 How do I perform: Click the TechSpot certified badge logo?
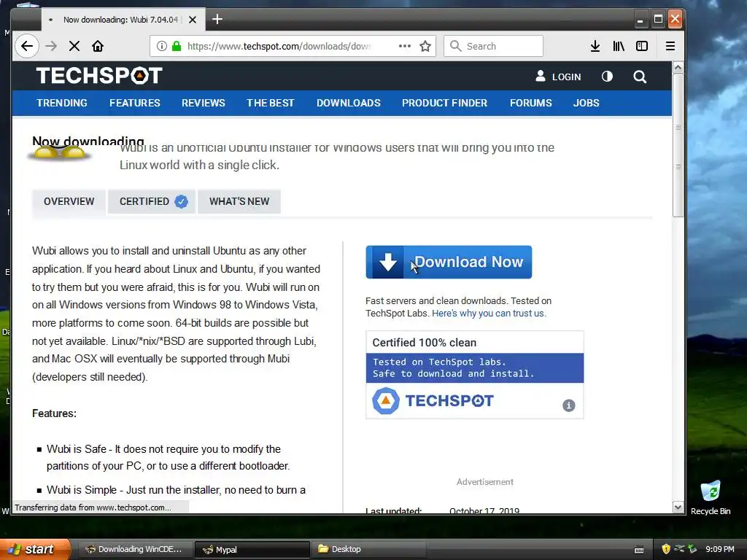pyautogui.click(x=433, y=401)
